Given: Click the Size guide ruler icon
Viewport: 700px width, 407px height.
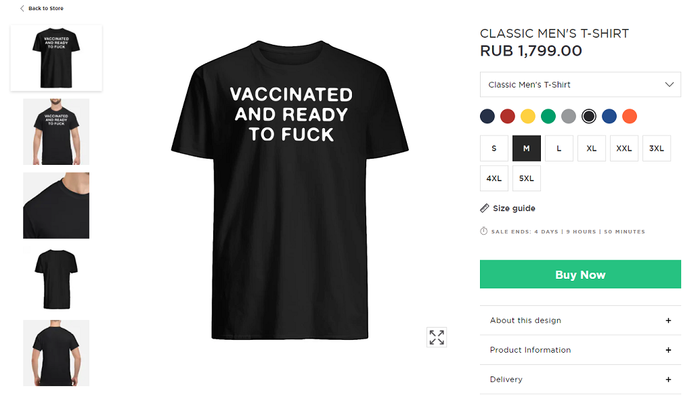Looking at the screenshot, I should click(x=485, y=208).
